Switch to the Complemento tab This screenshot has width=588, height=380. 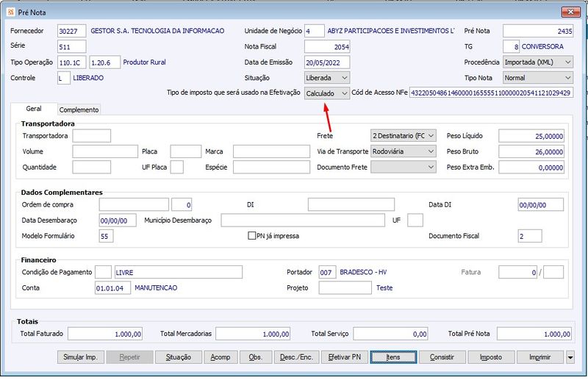(x=79, y=110)
